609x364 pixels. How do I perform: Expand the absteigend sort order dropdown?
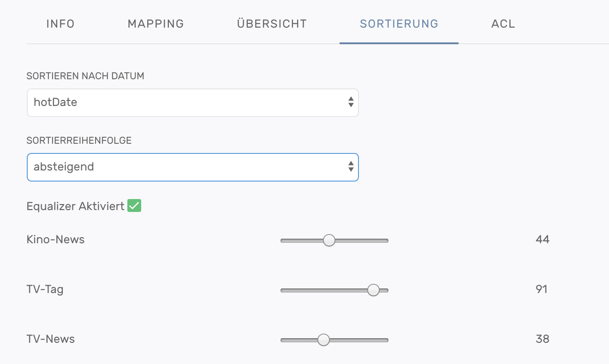192,167
